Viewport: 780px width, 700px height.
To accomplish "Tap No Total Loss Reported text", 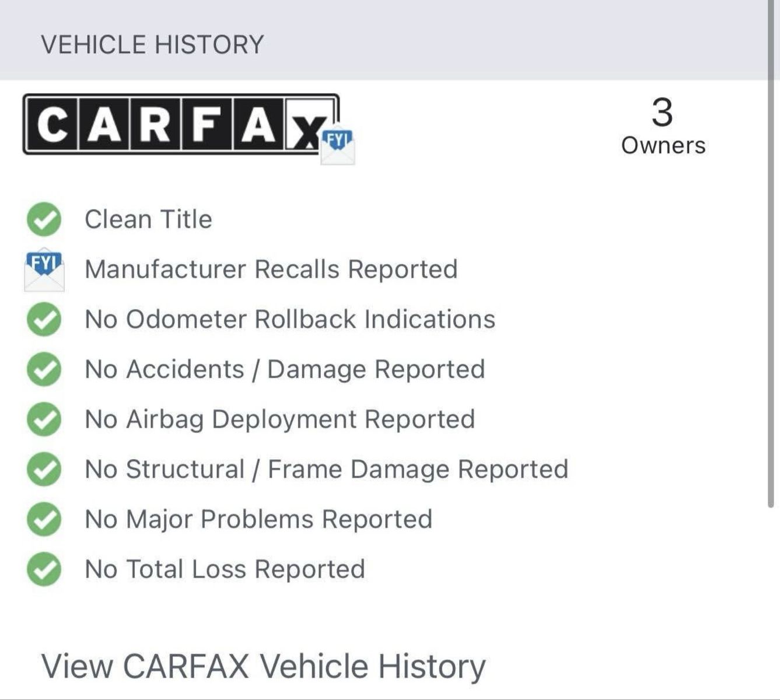I will coord(225,569).
